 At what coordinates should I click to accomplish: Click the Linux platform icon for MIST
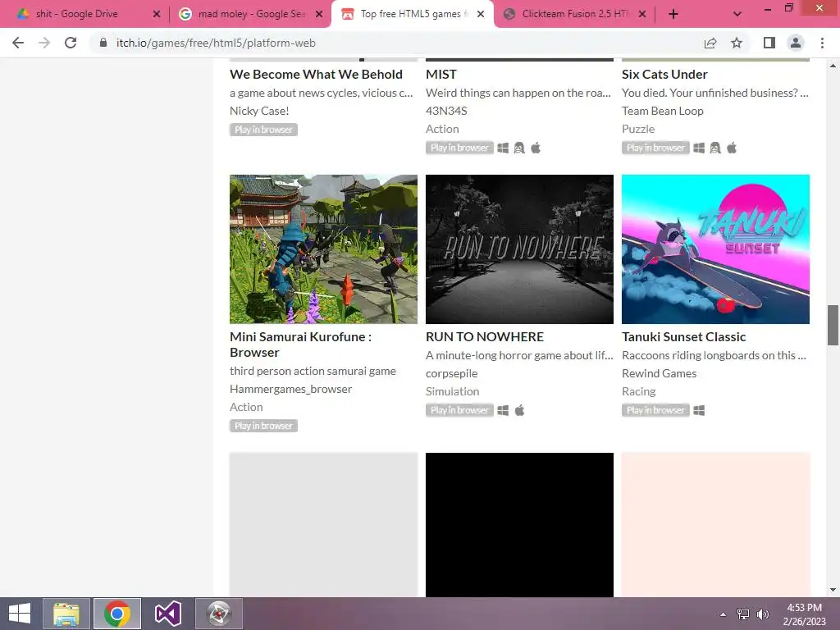coord(519,148)
